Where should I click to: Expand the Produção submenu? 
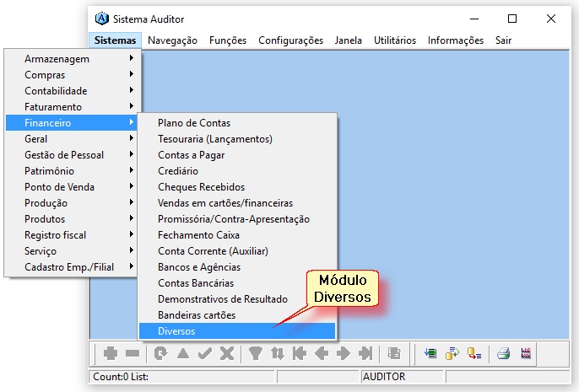click(x=71, y=203)
